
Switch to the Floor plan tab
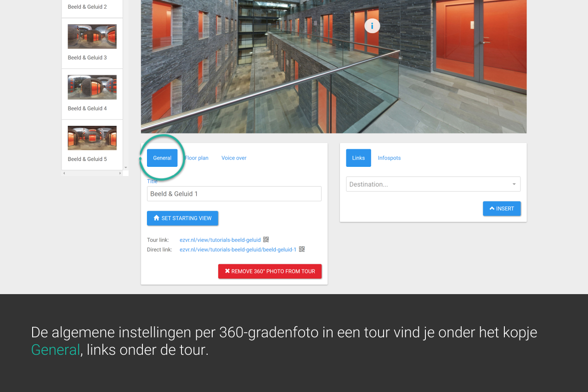[197, 158]
